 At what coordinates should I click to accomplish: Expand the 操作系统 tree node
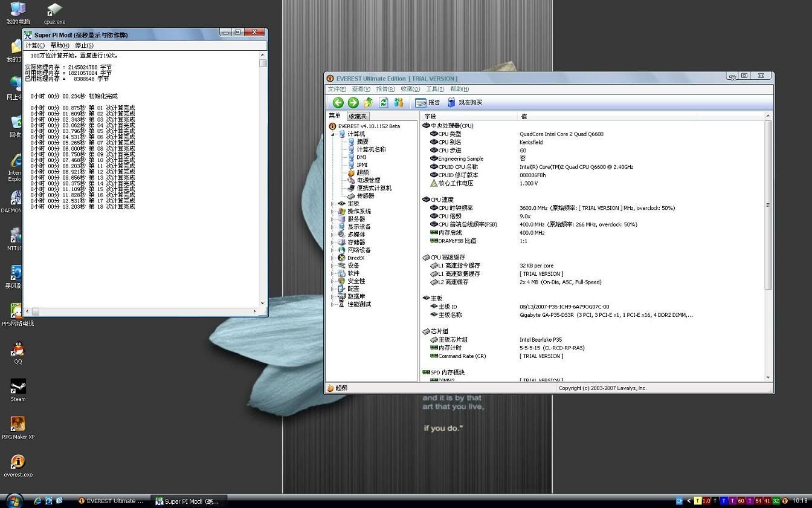332,212
